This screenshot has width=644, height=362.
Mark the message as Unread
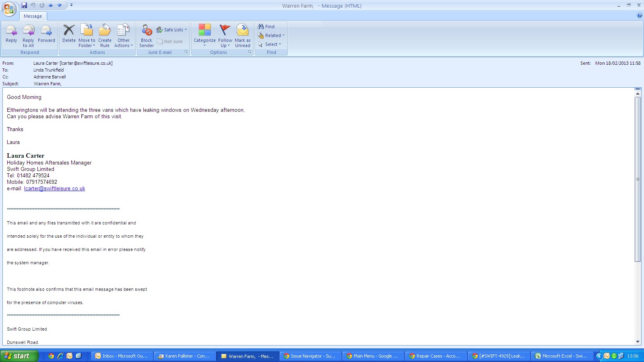(x=243, y=36)
